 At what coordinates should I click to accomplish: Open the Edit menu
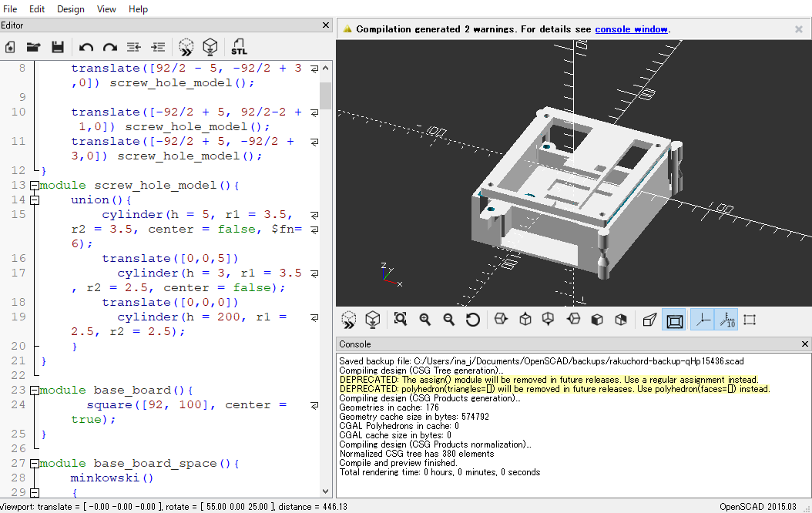click(x=37, y=8)
